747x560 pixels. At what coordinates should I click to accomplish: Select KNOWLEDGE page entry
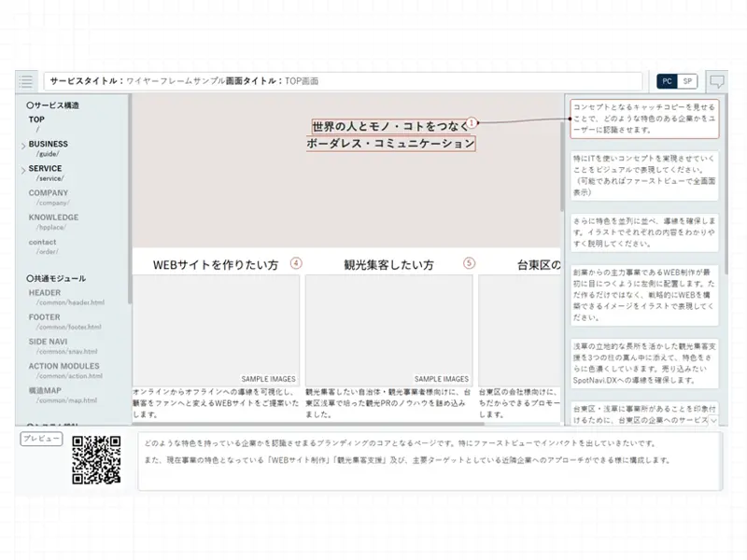pyautogui.click(x=53, y=217)
